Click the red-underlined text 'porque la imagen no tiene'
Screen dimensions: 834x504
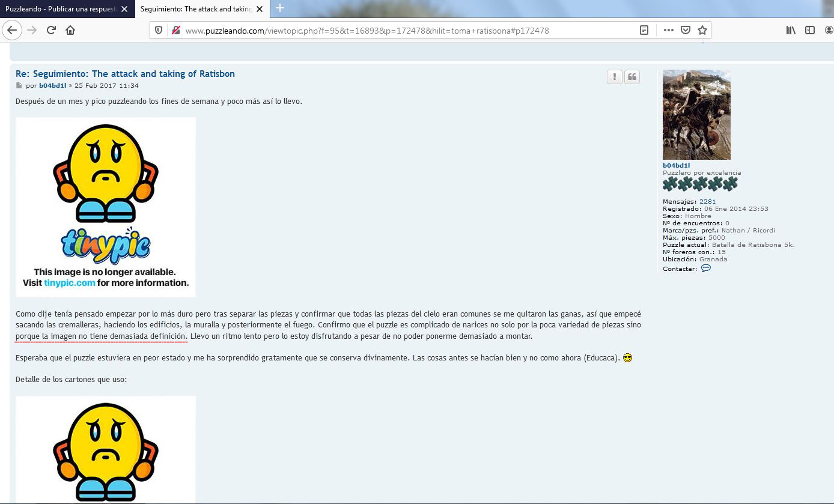[x=101, y=336]
